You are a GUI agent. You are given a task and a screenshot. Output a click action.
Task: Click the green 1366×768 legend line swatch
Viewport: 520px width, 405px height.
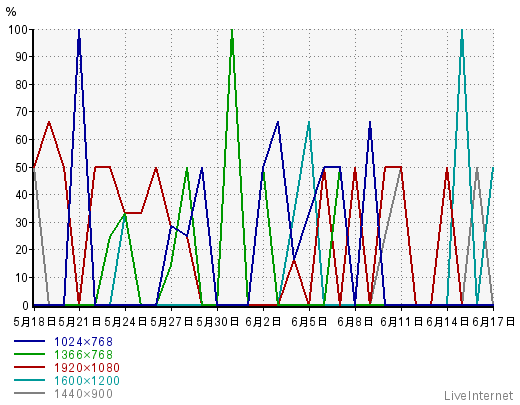(x=29, y=354)
